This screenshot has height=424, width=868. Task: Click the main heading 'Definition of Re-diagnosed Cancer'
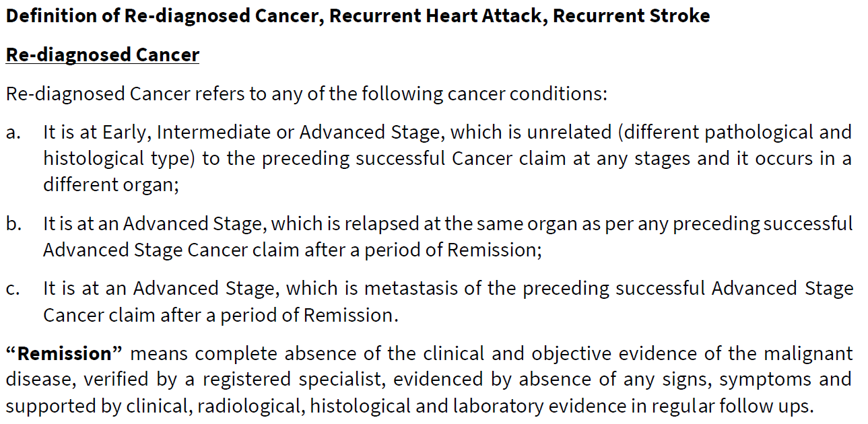[x=164, y=16]
